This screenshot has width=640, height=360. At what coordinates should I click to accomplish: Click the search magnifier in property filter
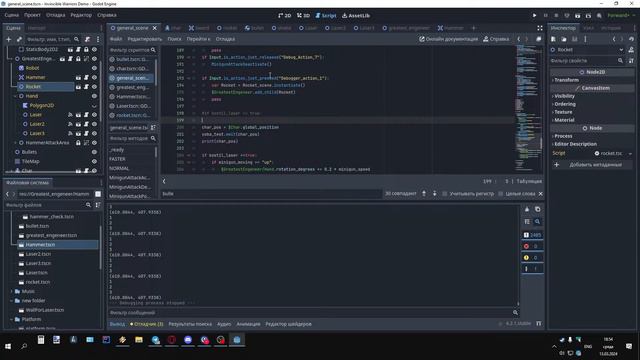[x=620, y=60]
